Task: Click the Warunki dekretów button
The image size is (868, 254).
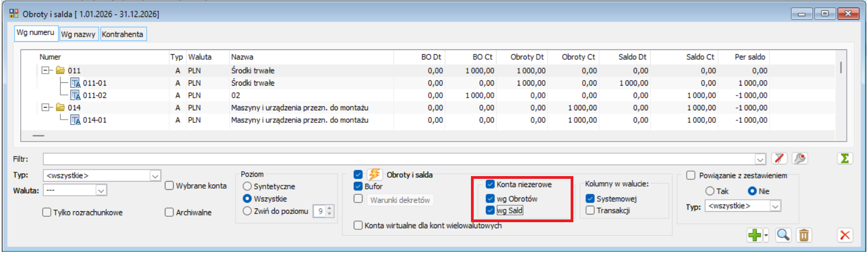Action: pyautogui.click(x=400, y=200)
